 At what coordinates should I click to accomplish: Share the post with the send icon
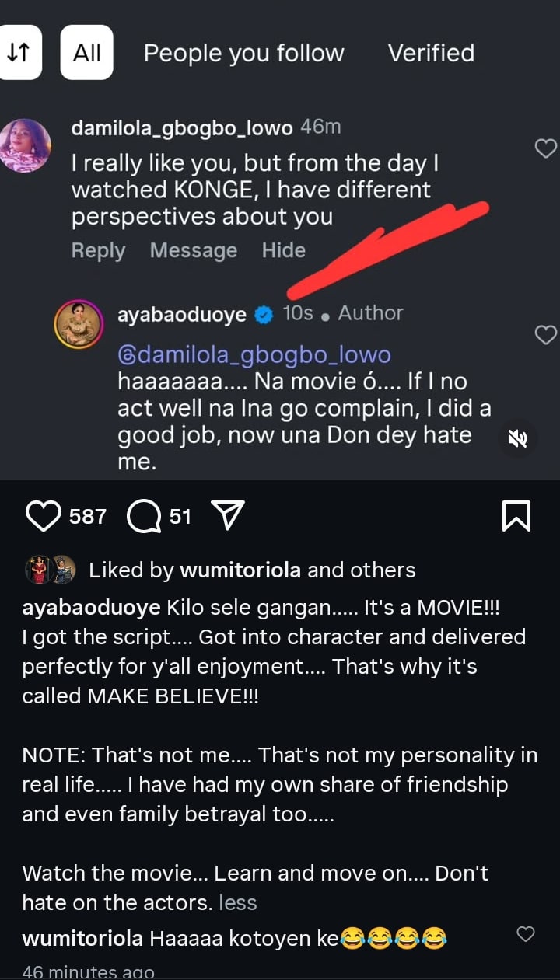[228, 515]
